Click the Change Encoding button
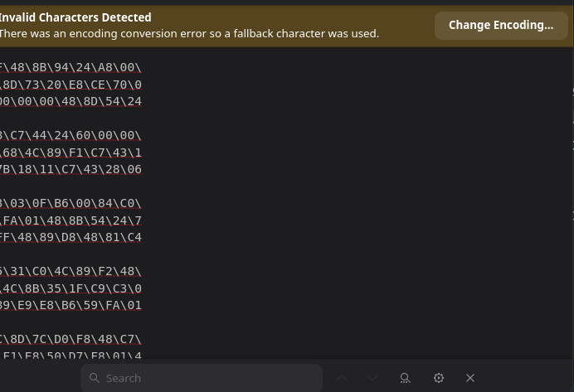574x392 pixels. click(x=501, y=25)
